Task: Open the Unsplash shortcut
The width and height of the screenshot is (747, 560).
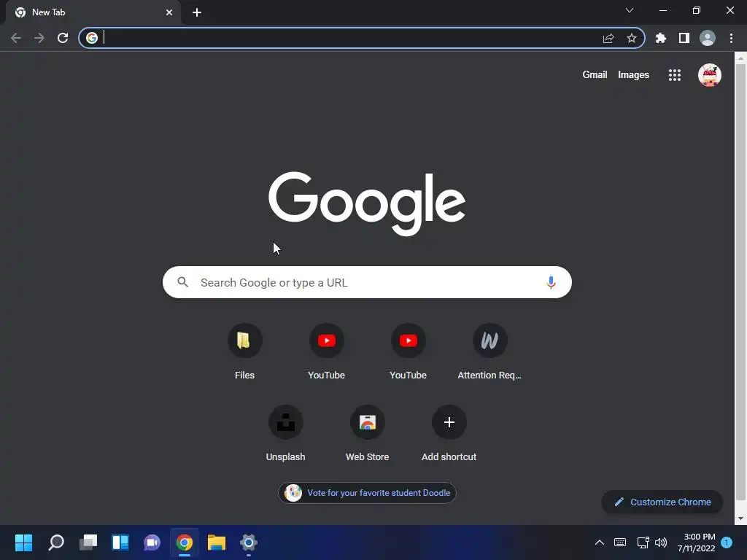Action: tap(285, 434)
